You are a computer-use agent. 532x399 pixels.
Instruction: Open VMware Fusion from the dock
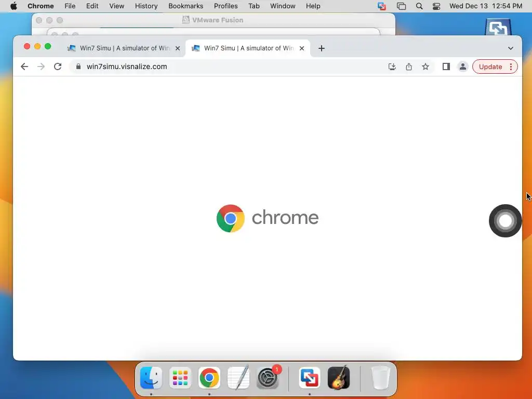click(x=310, y=377)
